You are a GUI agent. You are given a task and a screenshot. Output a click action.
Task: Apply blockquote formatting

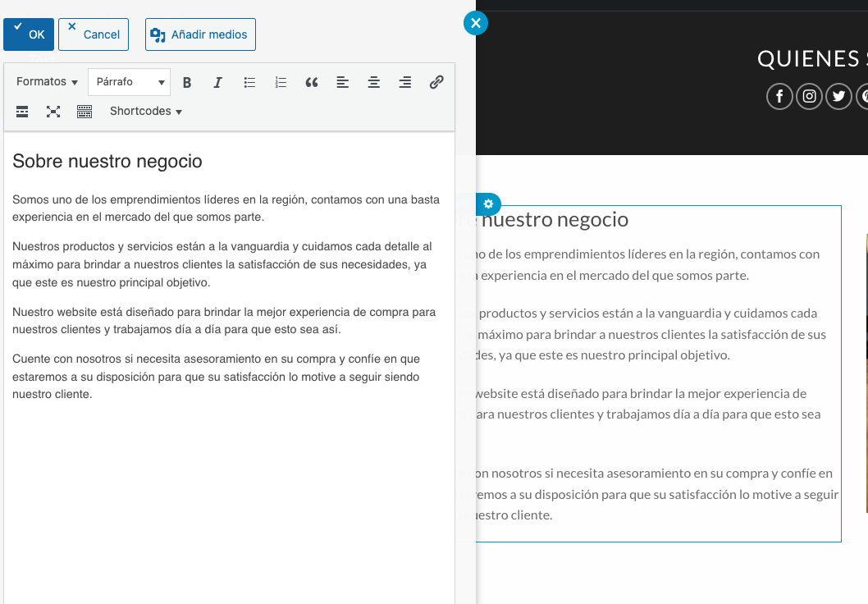pyautogui.click(x=312, y=82)
